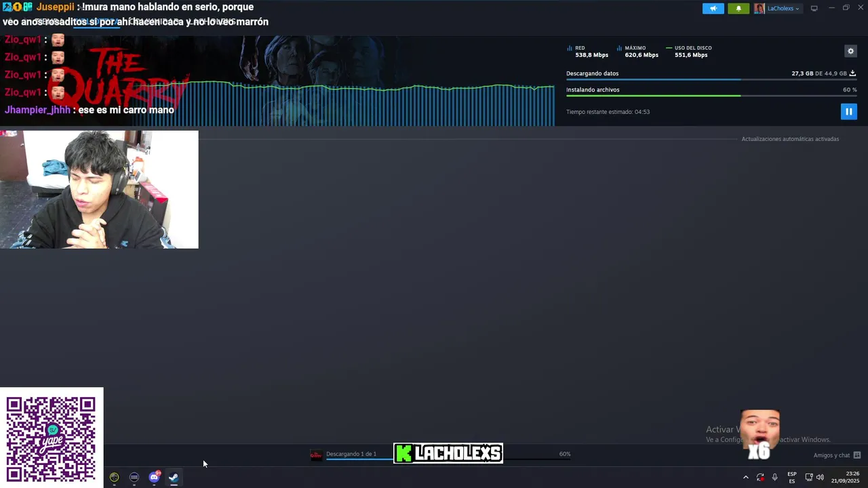Click the download arrow icon beside 44,9 GB
The image size is (868, 488).
pos(852,73)
